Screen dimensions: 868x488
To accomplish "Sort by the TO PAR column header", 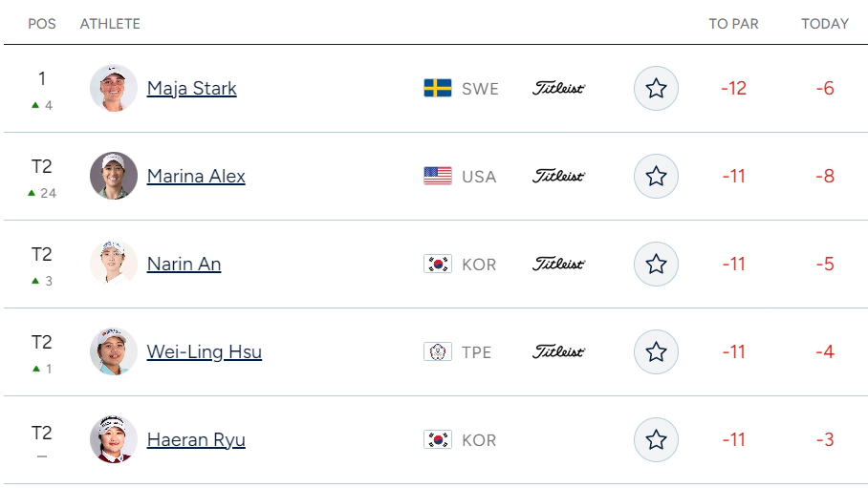I will coord(733,24).
